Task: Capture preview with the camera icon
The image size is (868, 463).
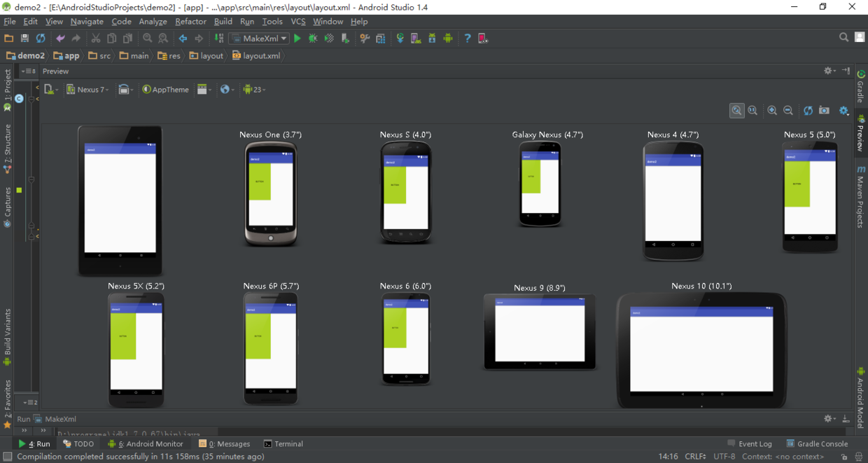Action: [825, 111]
